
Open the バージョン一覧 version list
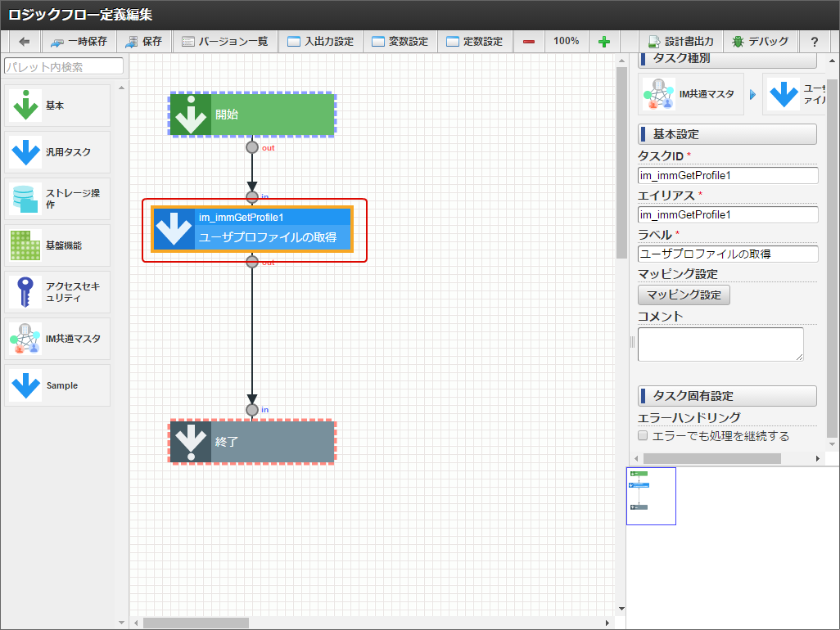tap(225, 41)
